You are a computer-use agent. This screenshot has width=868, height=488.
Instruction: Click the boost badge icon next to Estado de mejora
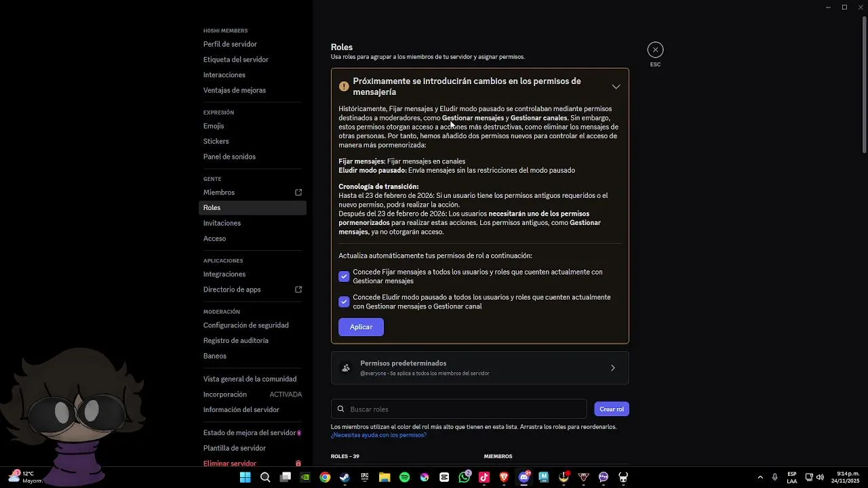coord(299,433)
